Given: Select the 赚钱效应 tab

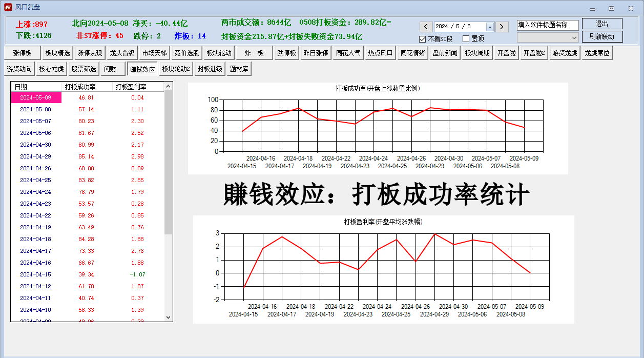Looking at the screenshot, I should coord(142,69).
